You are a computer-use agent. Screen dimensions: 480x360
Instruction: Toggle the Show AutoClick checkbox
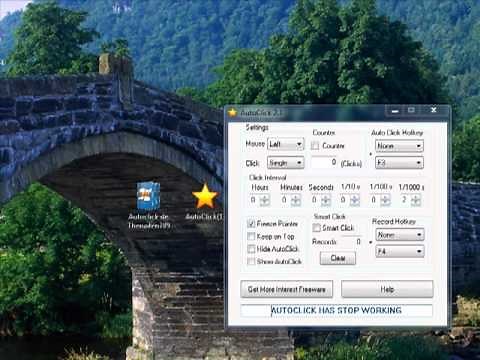[x=251, y=261]
